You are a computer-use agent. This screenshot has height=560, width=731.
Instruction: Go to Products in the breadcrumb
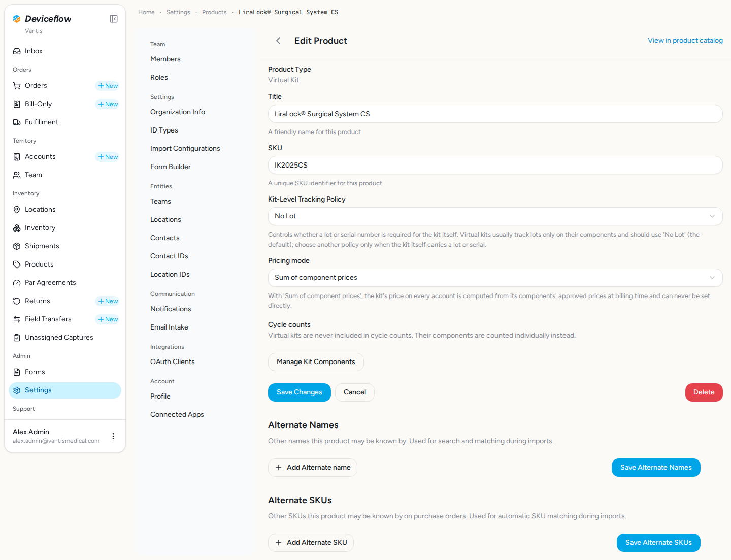pyautogui.click(x=214, y=12)
